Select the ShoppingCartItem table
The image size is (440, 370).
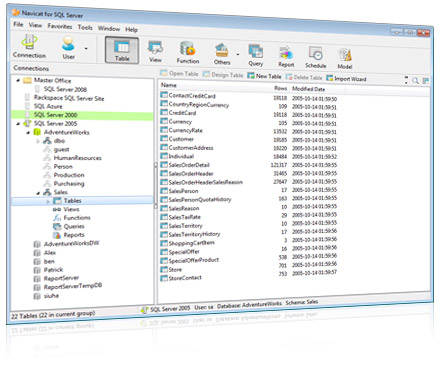(191, 243)
